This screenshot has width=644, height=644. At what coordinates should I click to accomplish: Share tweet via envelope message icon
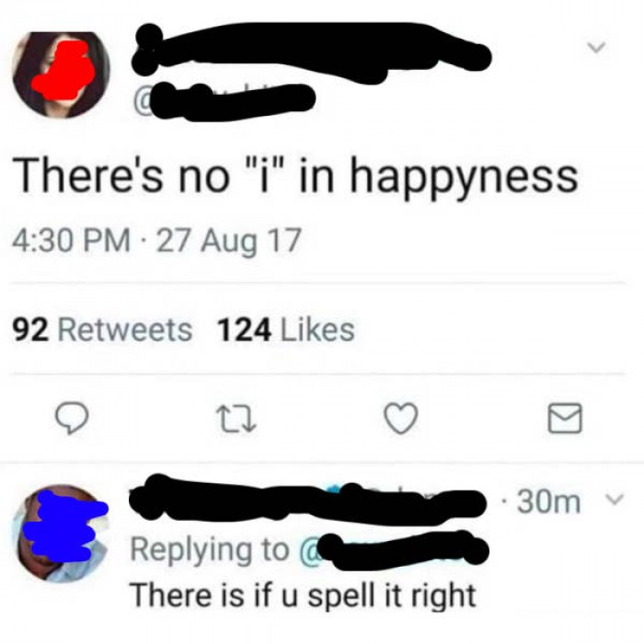click(x=565, y=418)
